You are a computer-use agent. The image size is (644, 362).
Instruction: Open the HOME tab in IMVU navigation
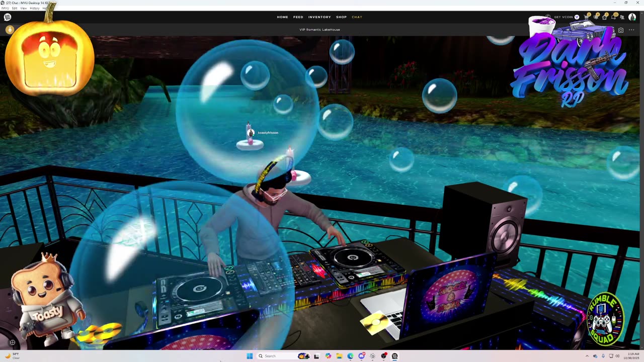[282, 17]
